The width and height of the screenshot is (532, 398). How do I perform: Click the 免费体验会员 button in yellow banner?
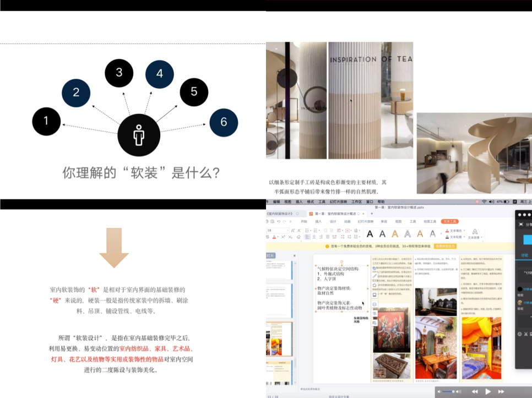445,246
